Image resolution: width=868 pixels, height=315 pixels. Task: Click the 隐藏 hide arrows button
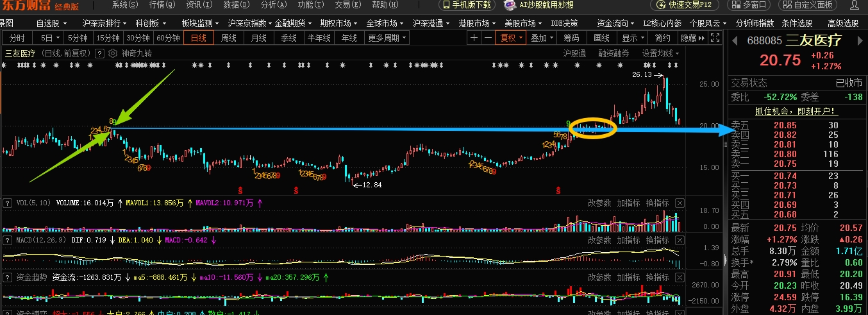pos(694,38)
